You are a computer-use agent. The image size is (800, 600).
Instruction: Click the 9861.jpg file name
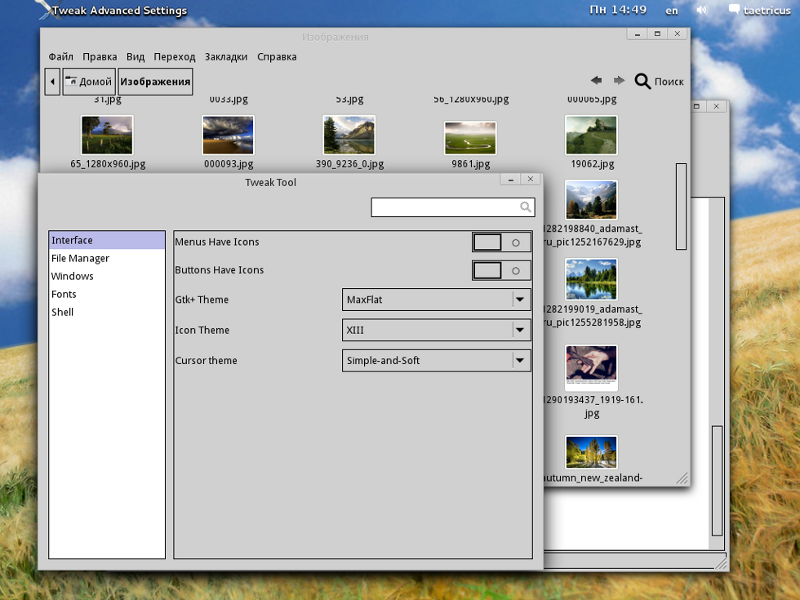tap(470, 164)
